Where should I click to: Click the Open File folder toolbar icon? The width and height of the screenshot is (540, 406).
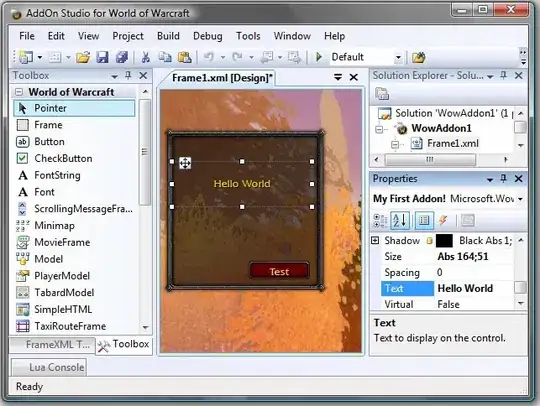(83, 57)
